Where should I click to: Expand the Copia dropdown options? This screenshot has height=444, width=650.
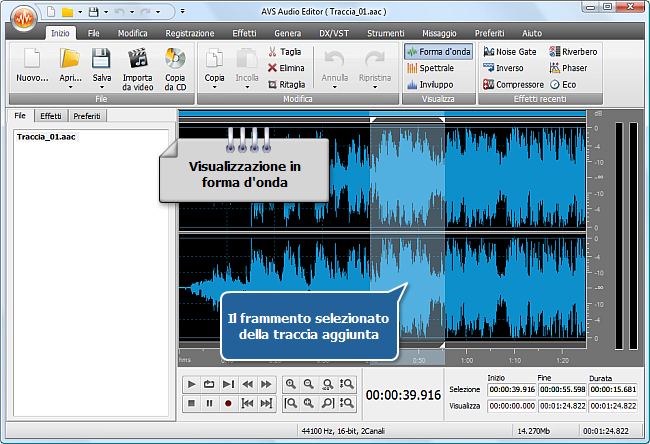[x=214, y=86]
